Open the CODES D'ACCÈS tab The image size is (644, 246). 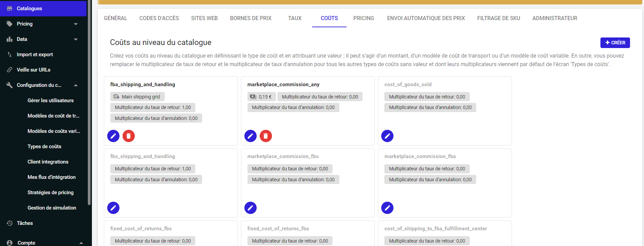159,18
